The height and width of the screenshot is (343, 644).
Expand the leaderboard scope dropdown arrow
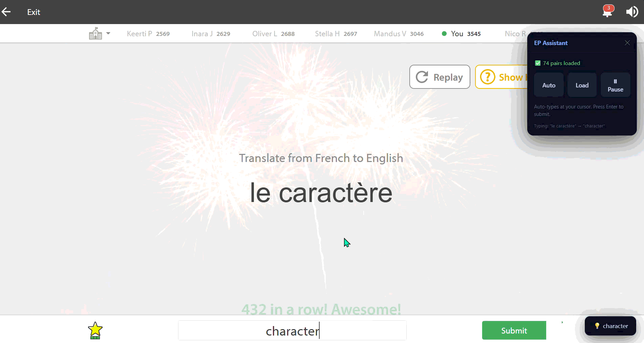pos(108,33)
